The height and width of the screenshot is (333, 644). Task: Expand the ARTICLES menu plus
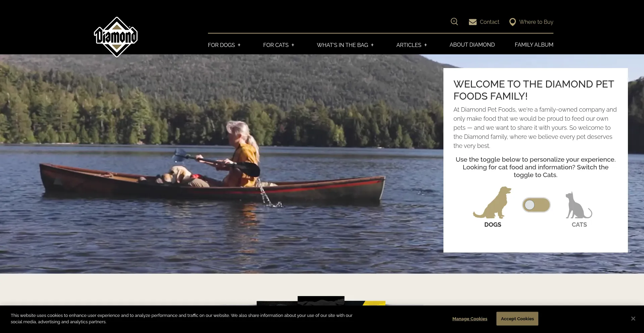point(426,45)
